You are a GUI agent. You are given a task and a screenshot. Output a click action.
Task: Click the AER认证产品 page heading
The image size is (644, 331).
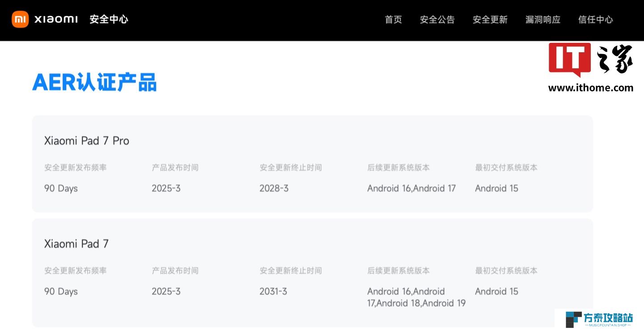coord(94,82)
